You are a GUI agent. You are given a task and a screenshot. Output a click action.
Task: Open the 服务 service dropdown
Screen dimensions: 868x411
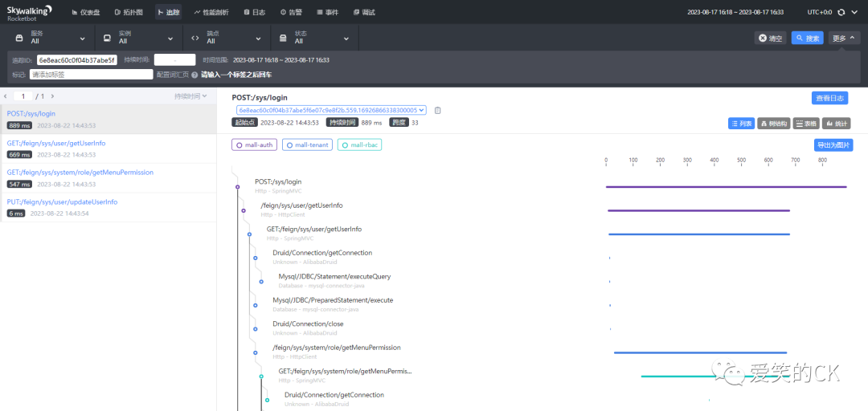[50, 38]
